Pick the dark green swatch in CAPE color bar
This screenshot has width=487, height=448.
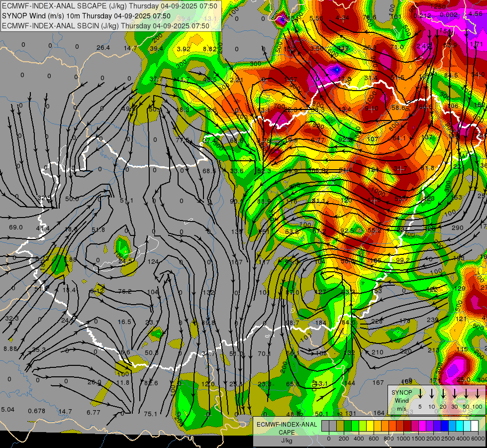click(x=348, y=426)
